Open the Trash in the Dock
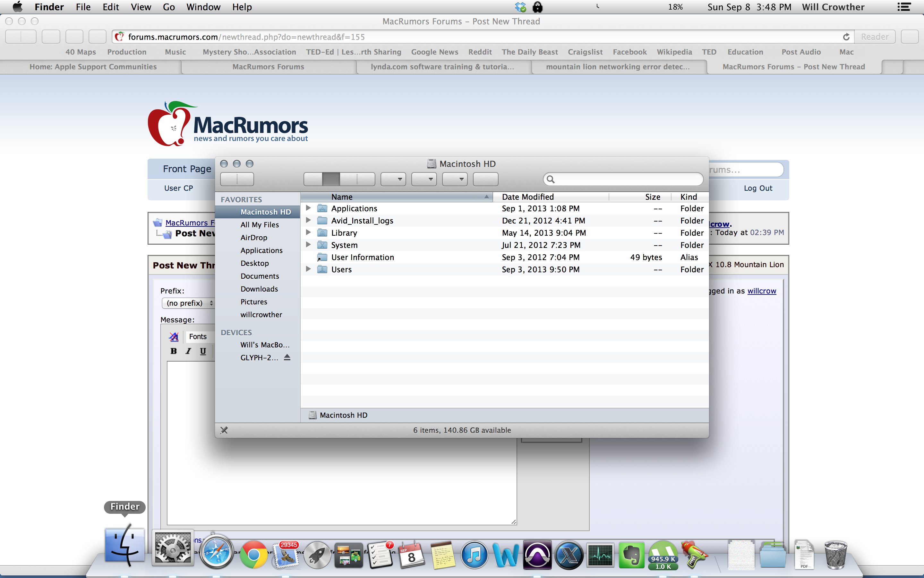This screenshot has height=578, width=924. click(x=835, y=555)
